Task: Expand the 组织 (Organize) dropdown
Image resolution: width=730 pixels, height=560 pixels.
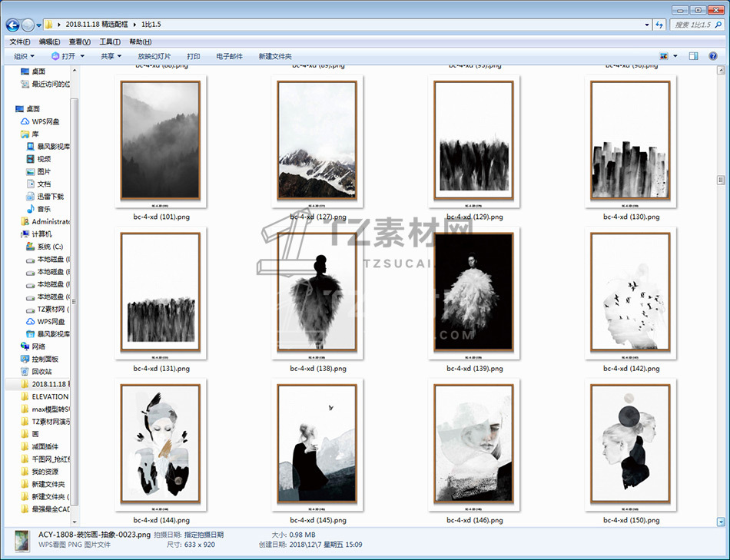Action: pos(24,56)
